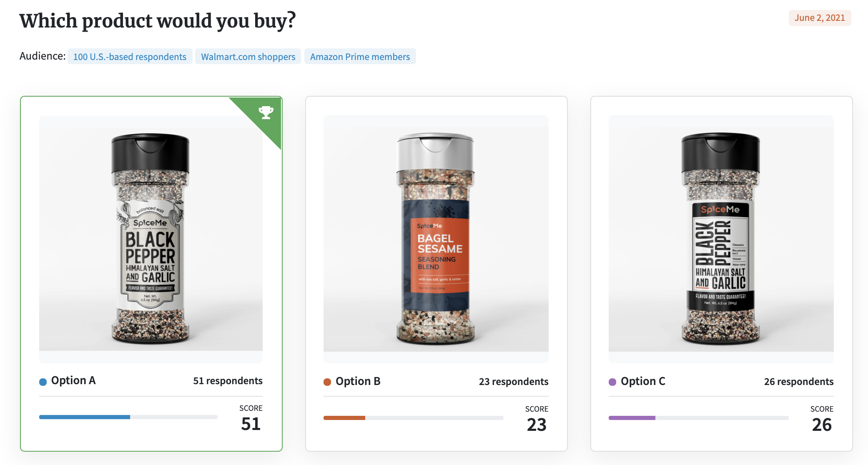Image resolution: width=868 pixels, height=465 pixels.
Task: Select the Walmart.com shoppers audience tag
Action: [x=248, y=57]
